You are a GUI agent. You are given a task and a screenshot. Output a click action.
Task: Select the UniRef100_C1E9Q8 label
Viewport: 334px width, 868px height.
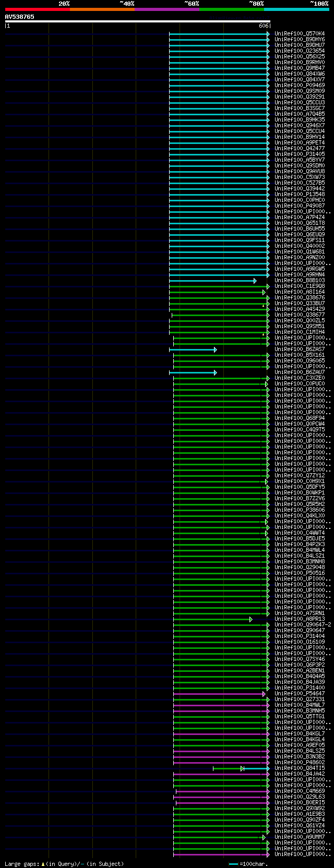300,286
